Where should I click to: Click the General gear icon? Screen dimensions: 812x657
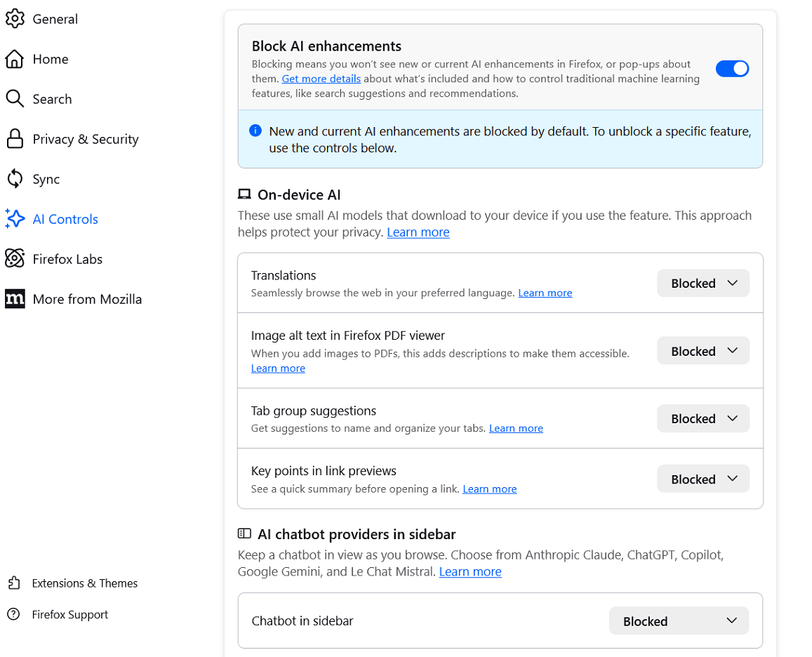click(15, 19)
